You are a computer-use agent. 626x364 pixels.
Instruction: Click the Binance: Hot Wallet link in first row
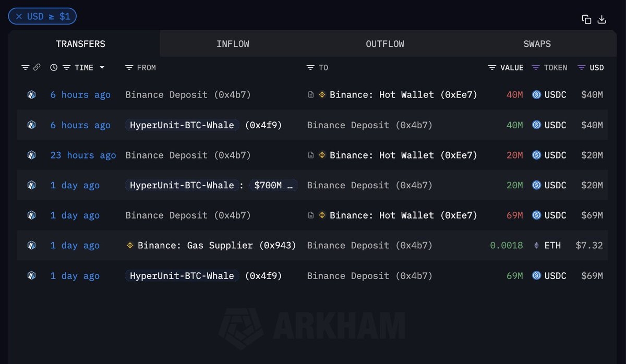[x=403, y=95]
